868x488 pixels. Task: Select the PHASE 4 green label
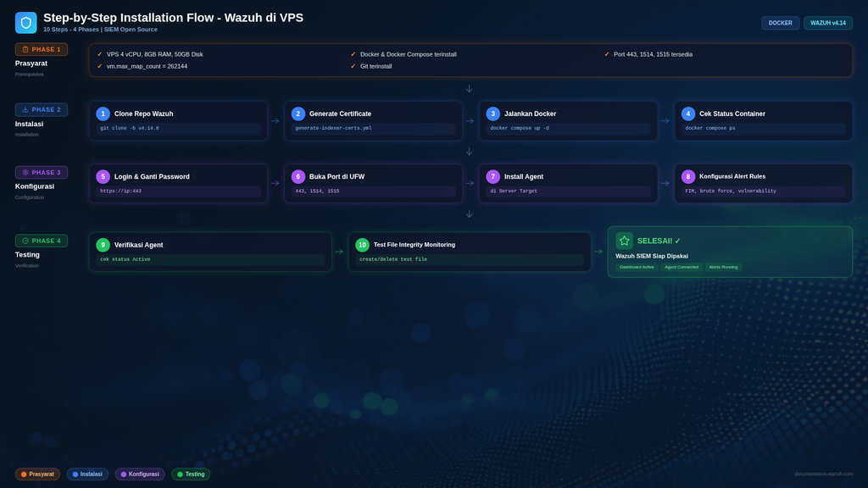[x=42, y=241]
